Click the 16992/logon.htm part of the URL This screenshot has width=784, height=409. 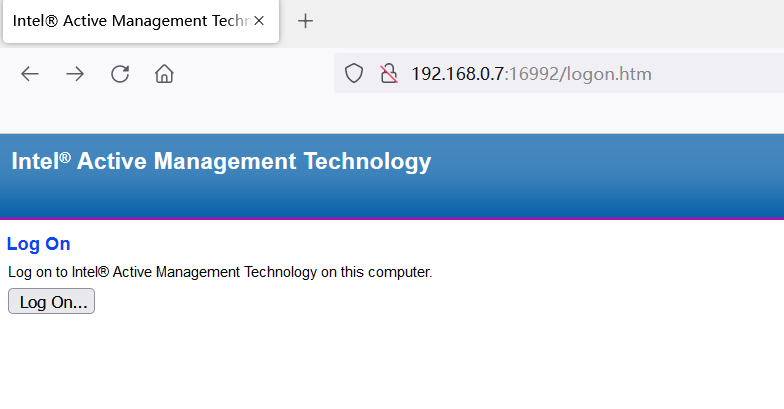pyautogui.click(x=580, y=73)
